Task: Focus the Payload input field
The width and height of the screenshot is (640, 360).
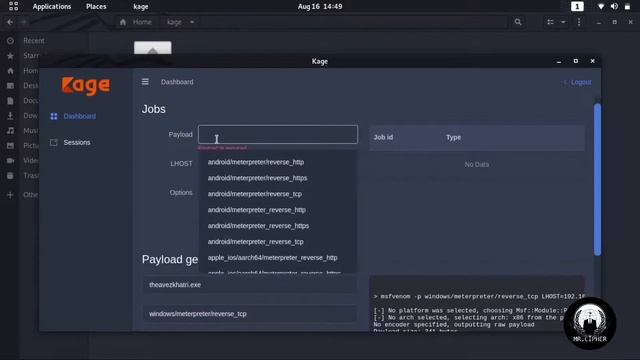Action: tap(278, 134)
